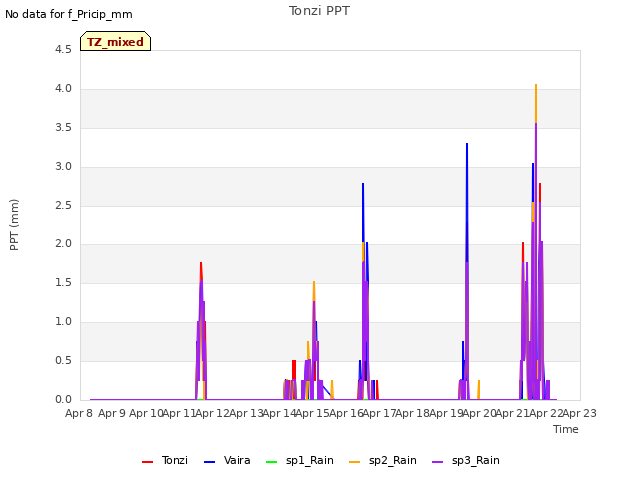640x480 pixels.
Task: Click the 3.0 y-axis tick label
Action: click(63, 167)
